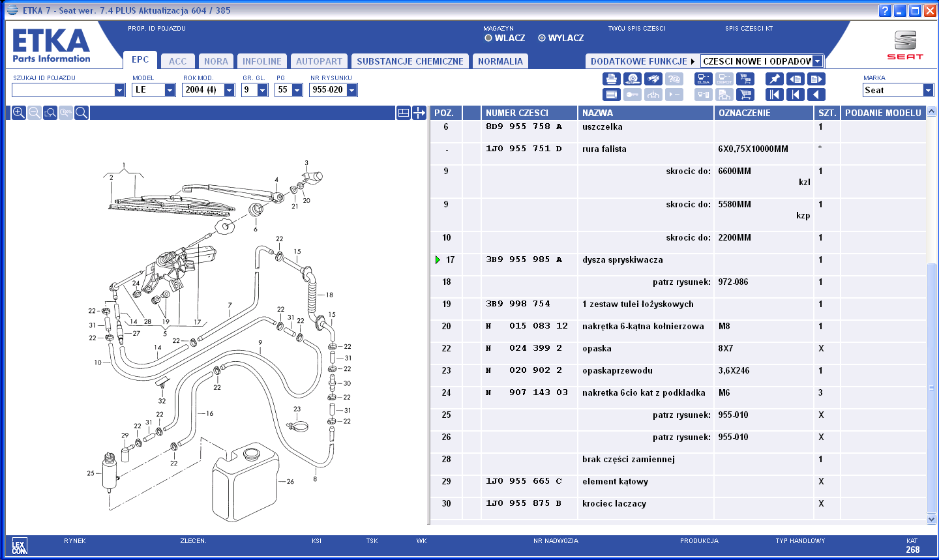Image resolution: width=939 pixels, height=560 pixels.
Task: Click the 1 zestaw tulei łożyskowych entry
Action: [x=638, y=304]
